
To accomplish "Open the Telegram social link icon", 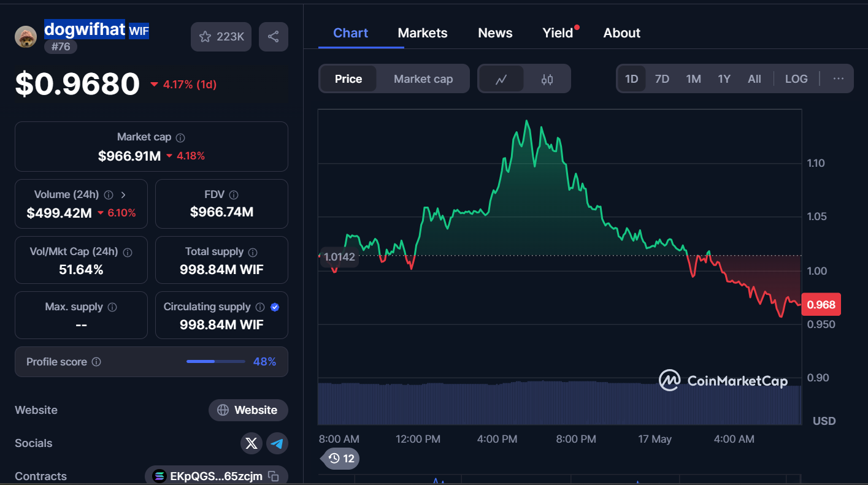I will click(277, 443).
